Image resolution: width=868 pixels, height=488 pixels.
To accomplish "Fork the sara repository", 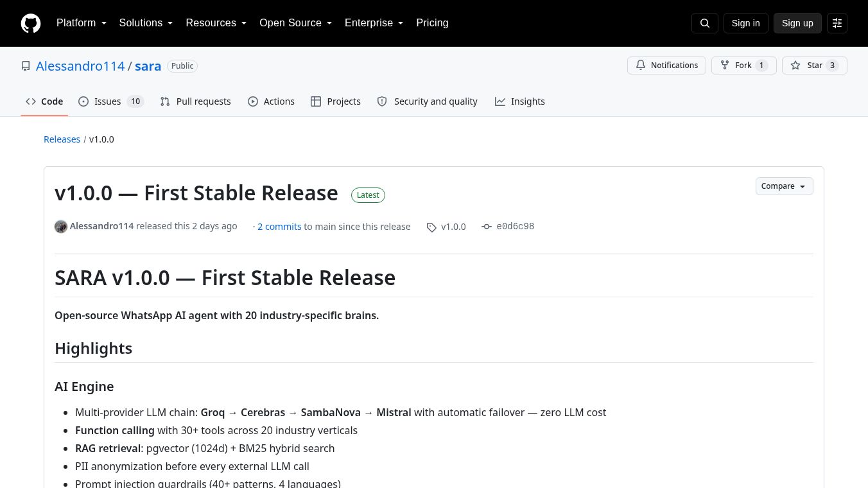I will point(743,65).
